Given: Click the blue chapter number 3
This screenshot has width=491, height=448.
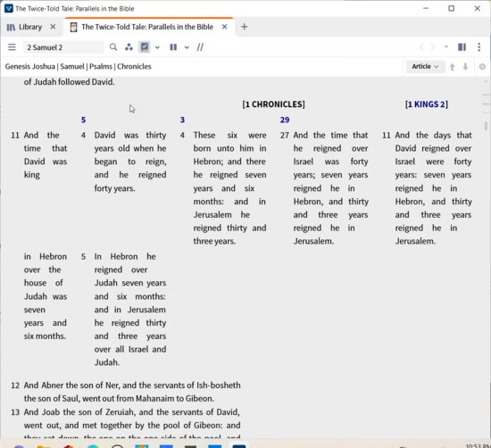Looking at the screenshot, I should click(182, 120).
